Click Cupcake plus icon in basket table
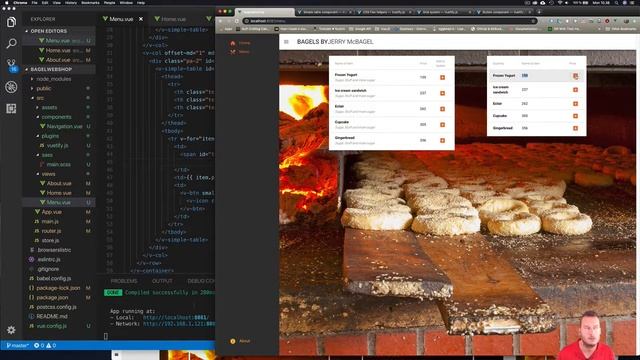Viewport: 640px width, 360px height. (x=576, y=116)
